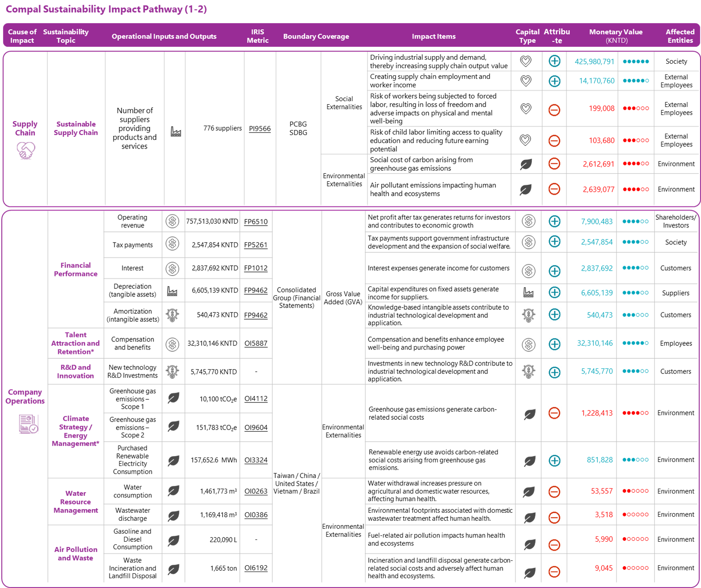Click the Affected Entities column header

(680, 36)
